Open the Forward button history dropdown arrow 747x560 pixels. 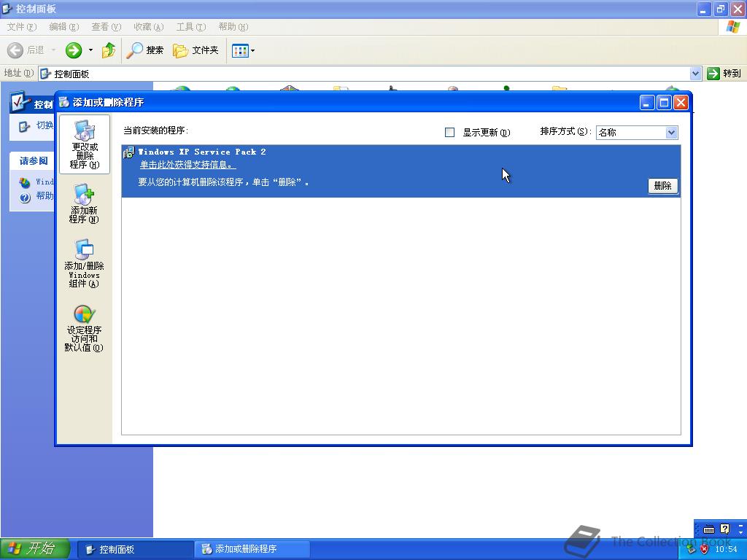(90, 50)
